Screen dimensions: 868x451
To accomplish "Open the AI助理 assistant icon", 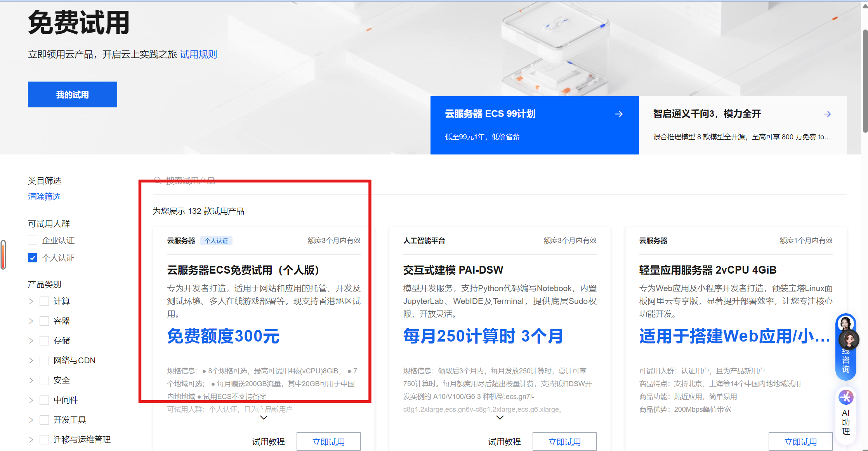I will point(846,398).
